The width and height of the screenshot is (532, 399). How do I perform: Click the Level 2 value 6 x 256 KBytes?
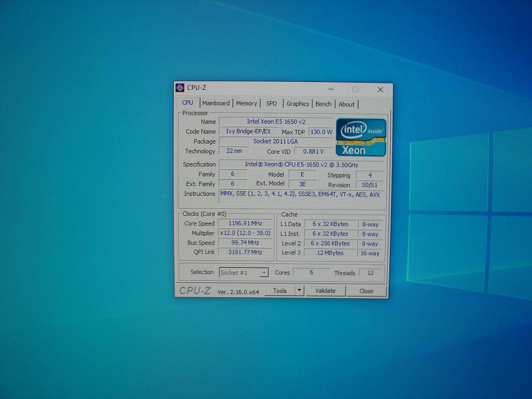[x=330, y=243]
